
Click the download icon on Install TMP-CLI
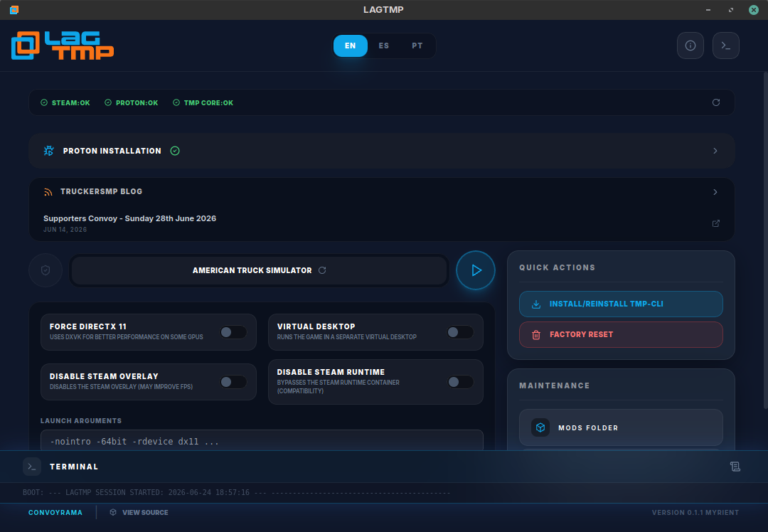pyautogui.click(x=536, y=304)
